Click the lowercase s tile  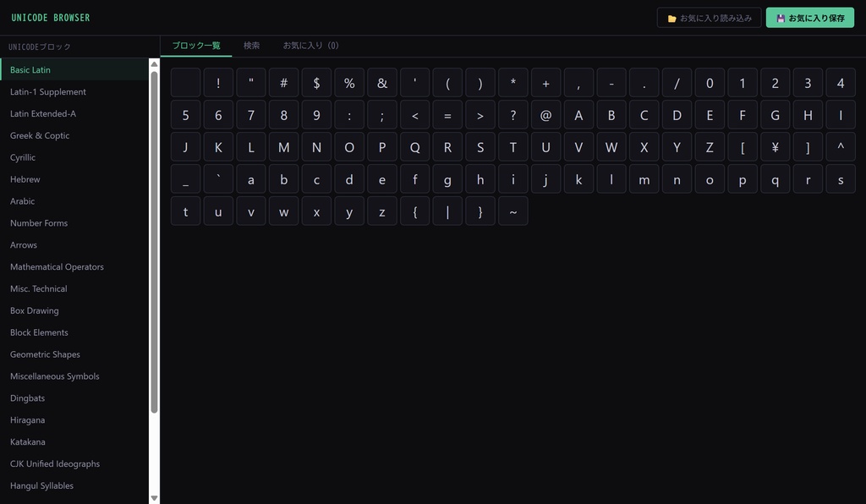click(841, 179)
